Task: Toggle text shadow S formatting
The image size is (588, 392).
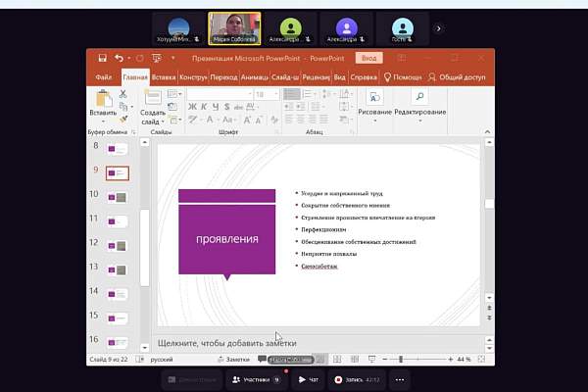Action: (227, 107)
